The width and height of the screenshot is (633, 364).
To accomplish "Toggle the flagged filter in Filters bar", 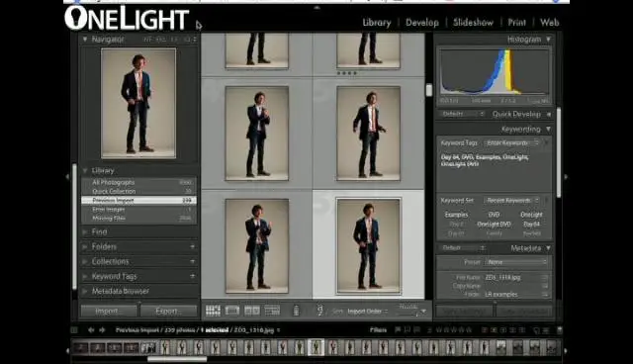I will [x=398, y=330].
